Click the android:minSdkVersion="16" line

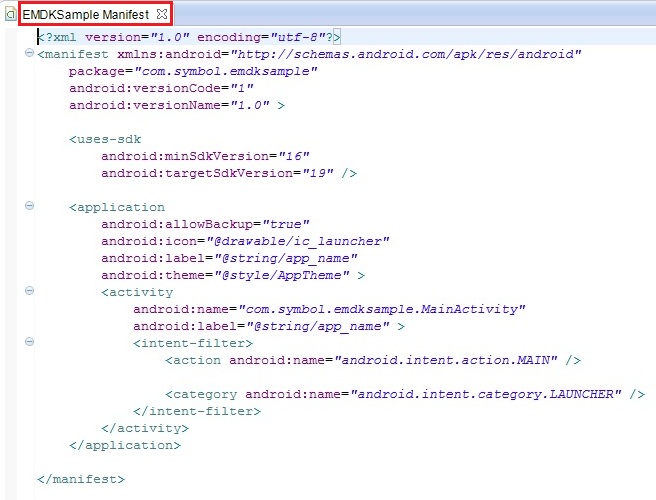point(205,156)
